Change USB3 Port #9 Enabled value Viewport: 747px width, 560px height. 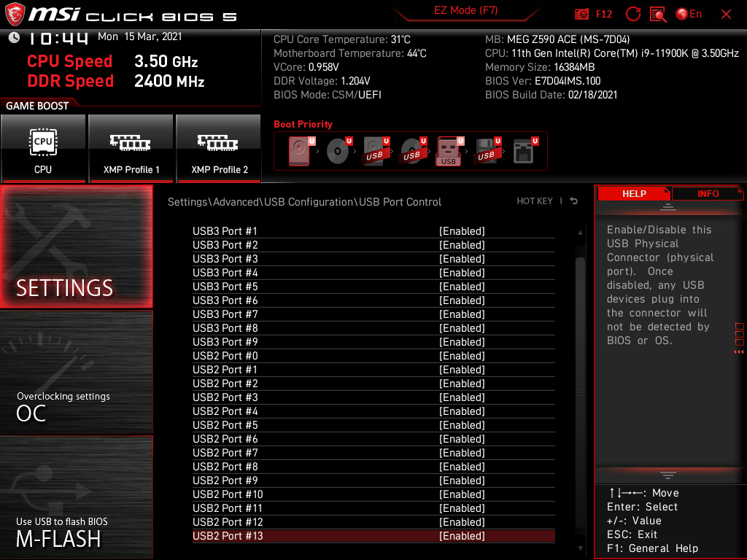[x=462, y=342]
